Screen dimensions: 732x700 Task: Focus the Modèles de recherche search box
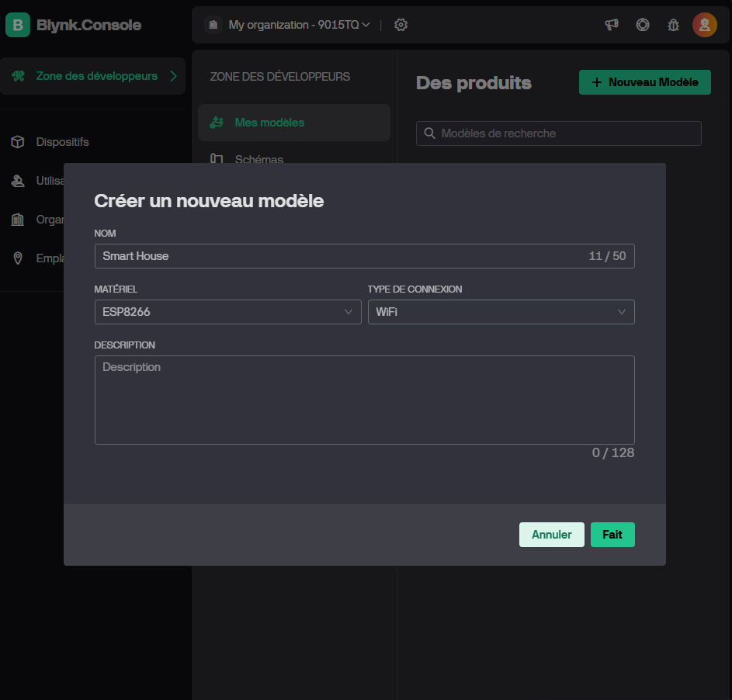pos(558,133)
